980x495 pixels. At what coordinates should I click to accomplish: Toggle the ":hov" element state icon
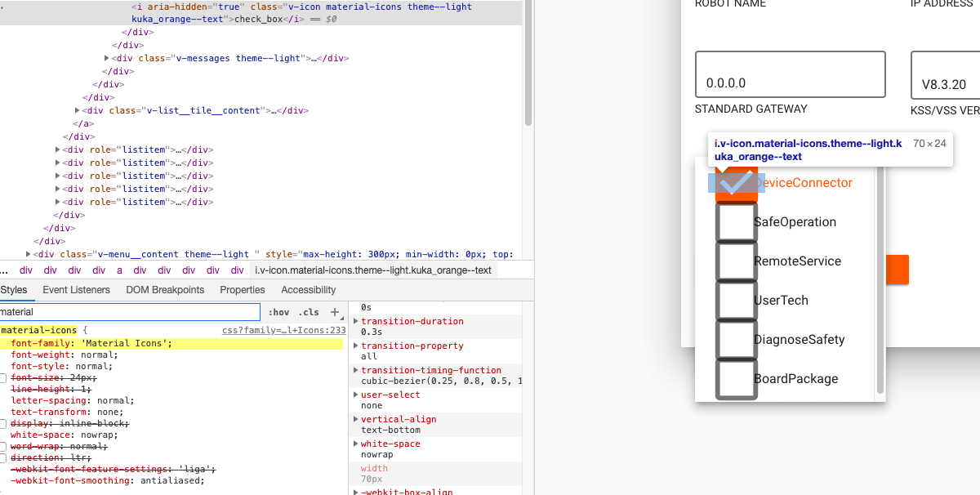pyautogui.click(x=279, y=312)
